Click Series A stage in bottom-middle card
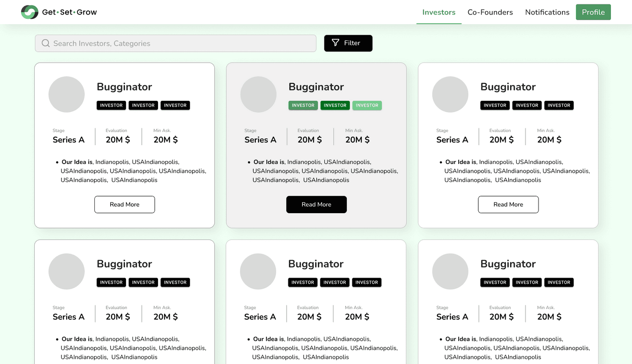Viewport: 632px width, 364px height. tap(260, 317)
